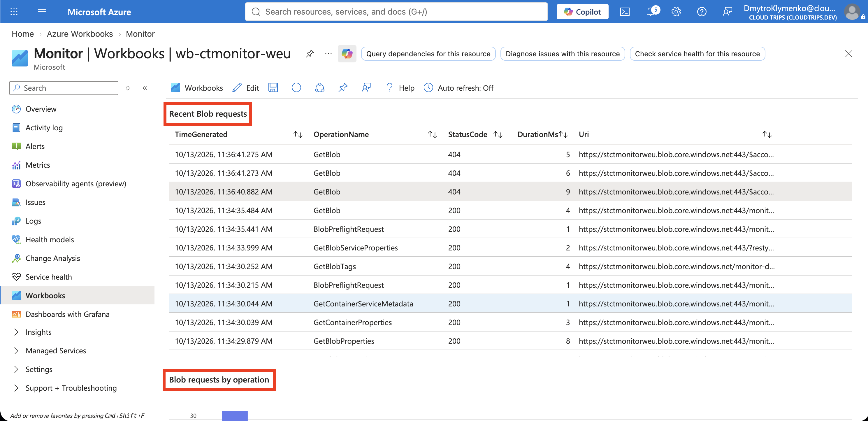
Task: Click the share workbook icon in toolbar
Action: [319, 88]
